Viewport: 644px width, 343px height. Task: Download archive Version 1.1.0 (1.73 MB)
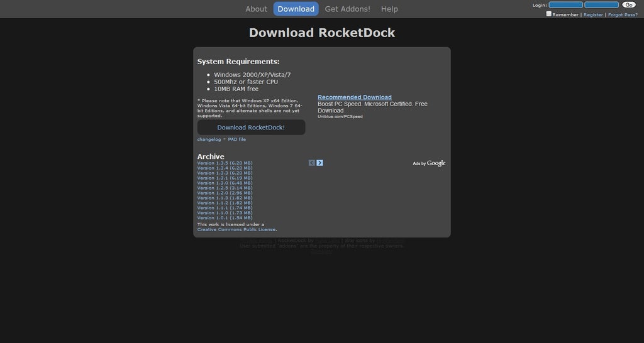click(x=225, y=212)
